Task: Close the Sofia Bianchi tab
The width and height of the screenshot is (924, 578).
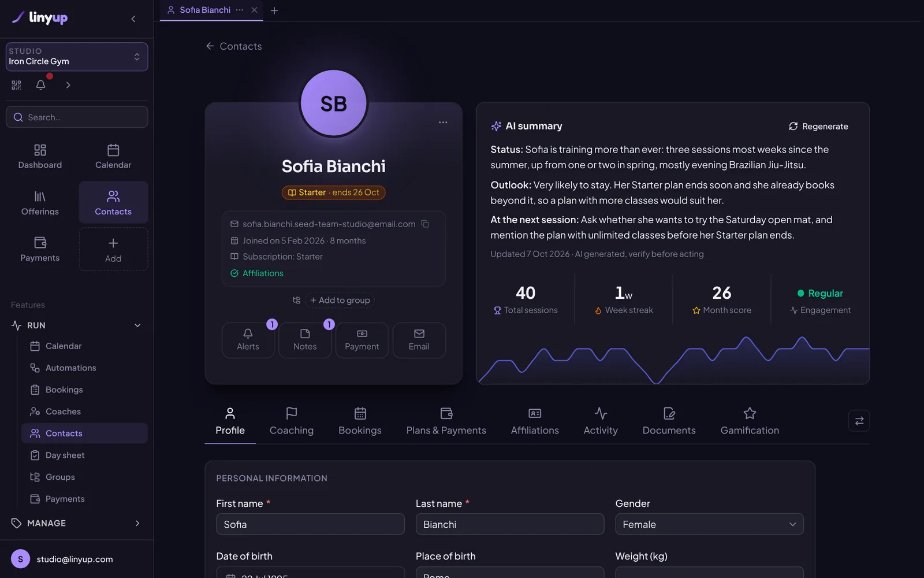Action: point(254,10)
